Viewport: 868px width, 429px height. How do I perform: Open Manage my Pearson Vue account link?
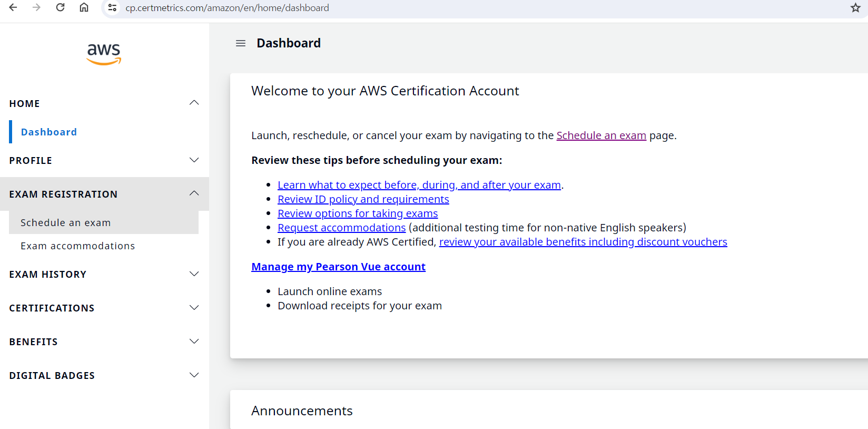[338, 267]
